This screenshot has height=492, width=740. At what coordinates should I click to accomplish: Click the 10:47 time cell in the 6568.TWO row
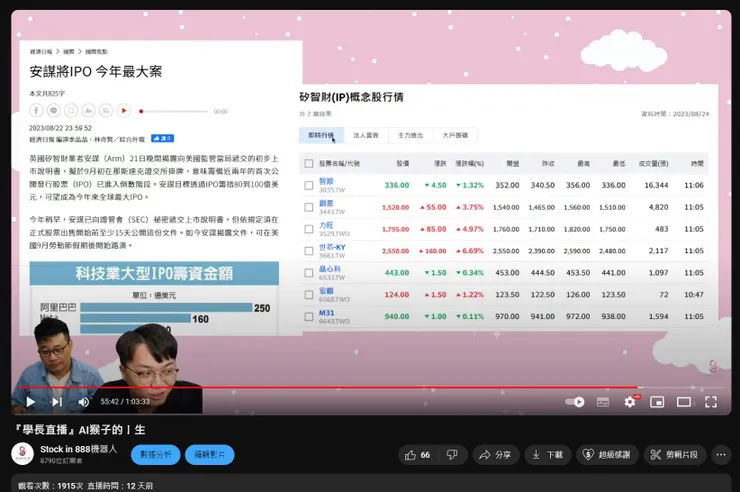pos(694,295)
